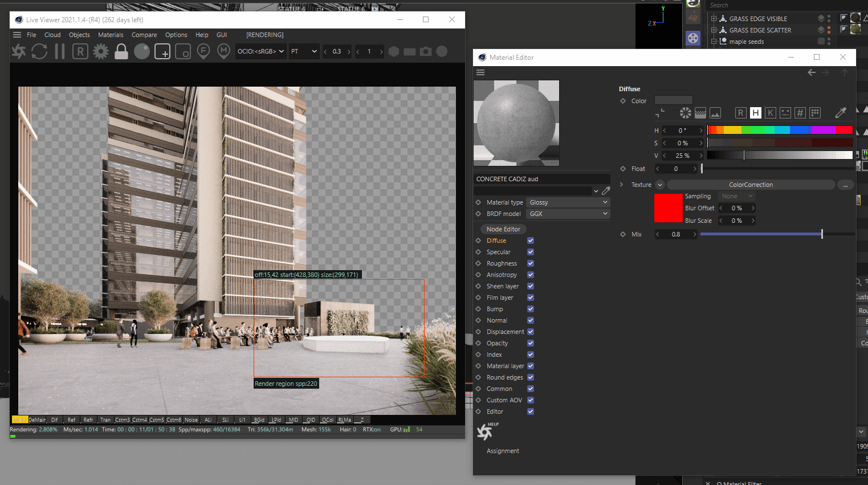
Task: Open the Cloud menu
Action: coord(52,35)
